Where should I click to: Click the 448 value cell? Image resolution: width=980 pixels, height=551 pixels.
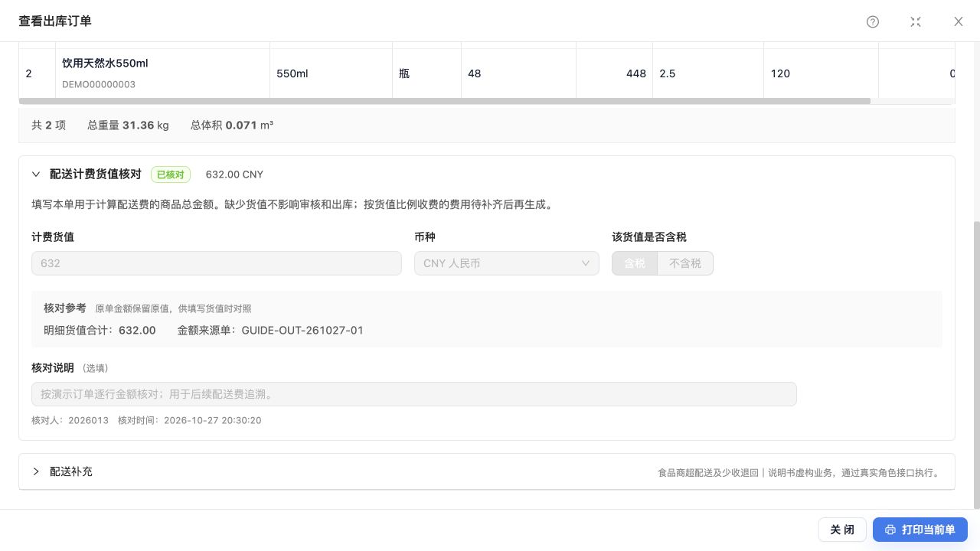click(x=614, y=73)
